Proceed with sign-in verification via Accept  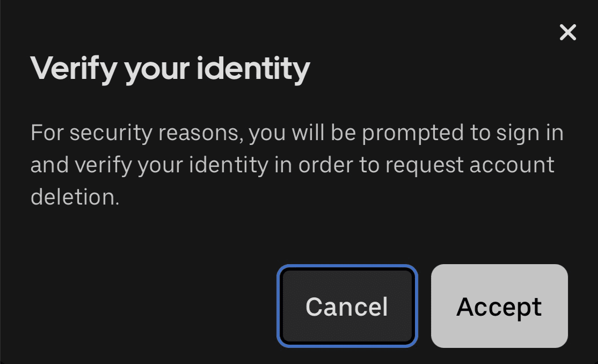(x=499, y=306)
